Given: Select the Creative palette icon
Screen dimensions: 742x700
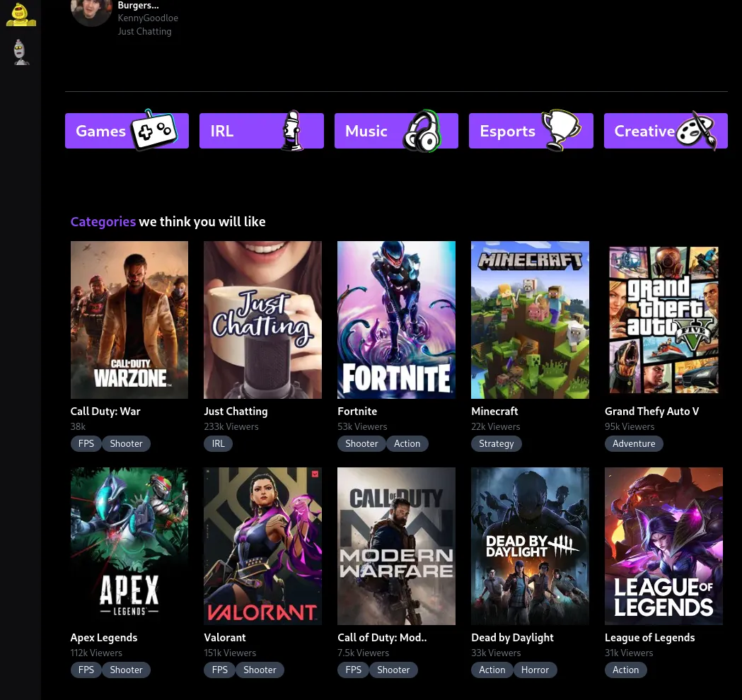Looking at the screenshot, I should [x=695, y=130].
